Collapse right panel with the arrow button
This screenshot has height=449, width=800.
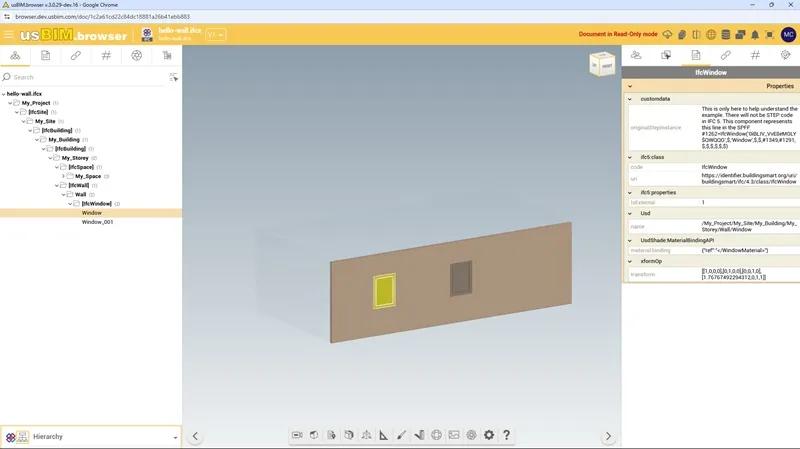point(608,436)
